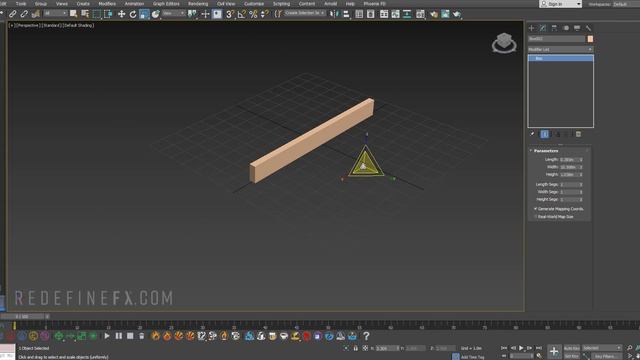
Task: Click the Phoenix FD help question icon
Action: (x=366, y=336)
